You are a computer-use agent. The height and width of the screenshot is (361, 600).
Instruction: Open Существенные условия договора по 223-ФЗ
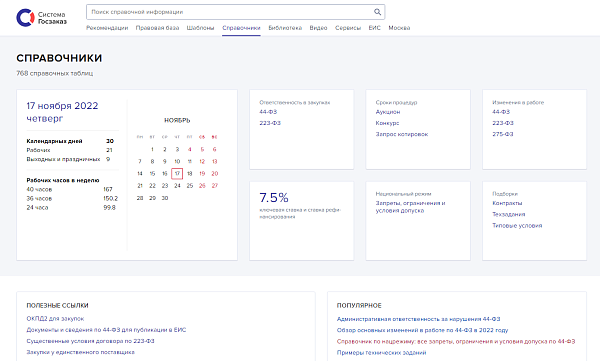90,341
